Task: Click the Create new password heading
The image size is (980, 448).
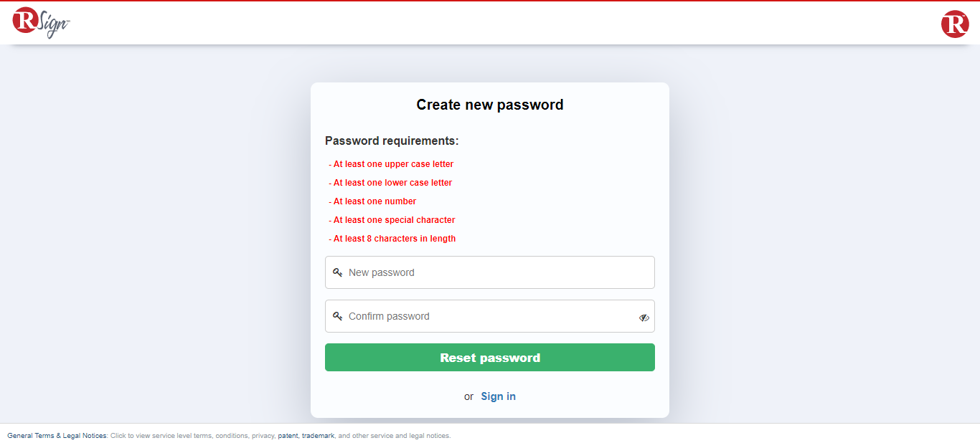Action: pyautogui.click(x=490, y=105)
